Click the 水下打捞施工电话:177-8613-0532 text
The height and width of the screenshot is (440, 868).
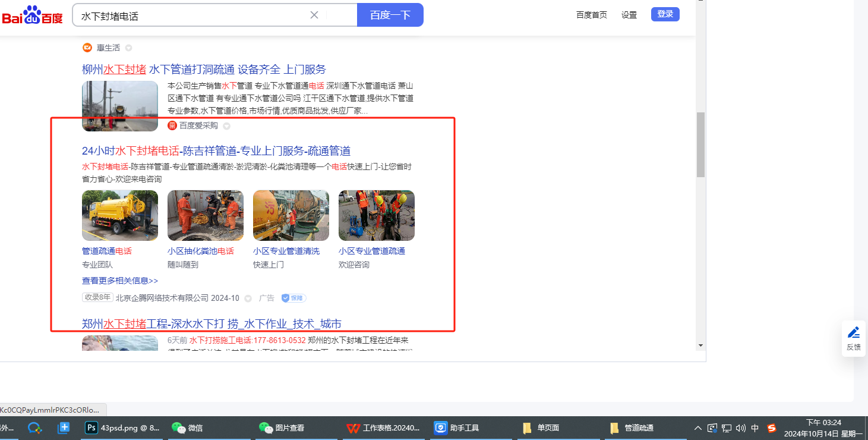point(248,341)
